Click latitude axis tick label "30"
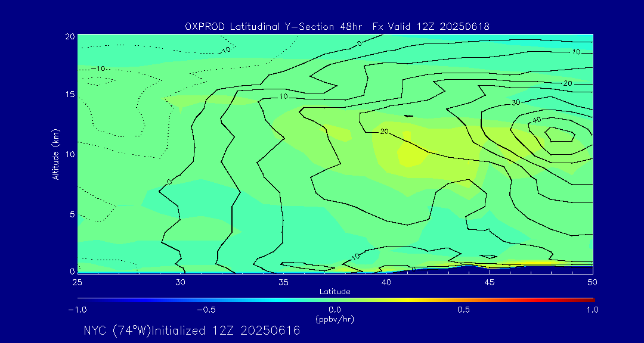Screen dimensions: 644x343 pyautogui.click(x=180, y=282)
